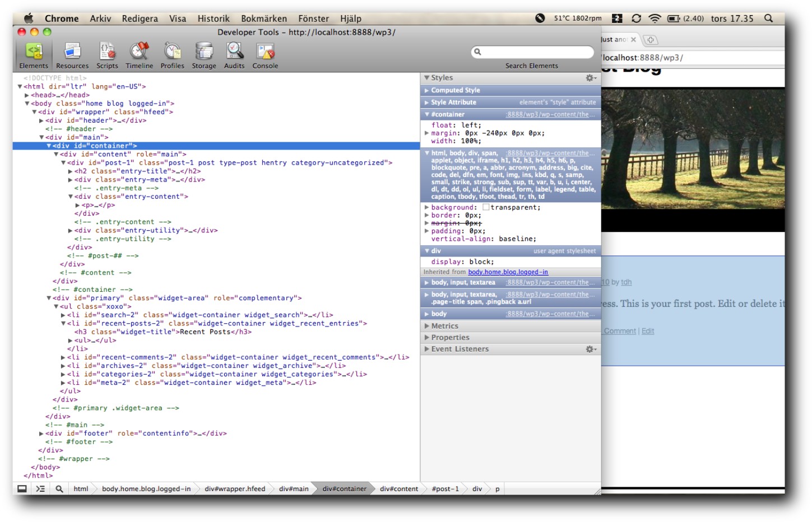The width and height of the screenshot is (812, 522).
Task: Collapse the Styles section
Action: click(427, 78)
